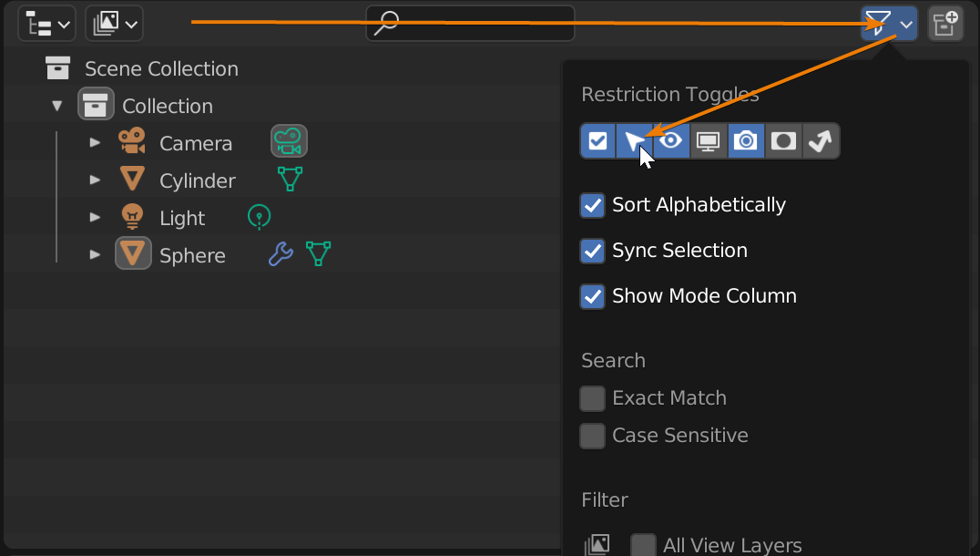Toggle the Holdout restriction icon
This screenshot has width=980, height=556.
(783, 141)
